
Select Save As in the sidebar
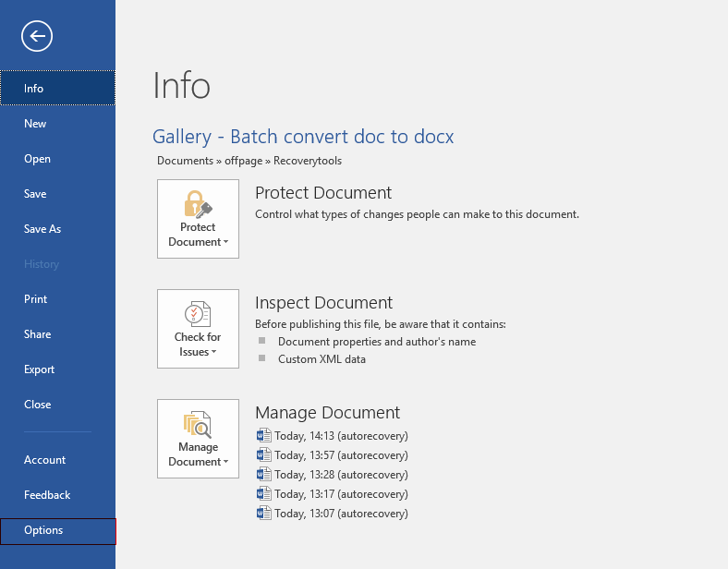click(57, 229)
